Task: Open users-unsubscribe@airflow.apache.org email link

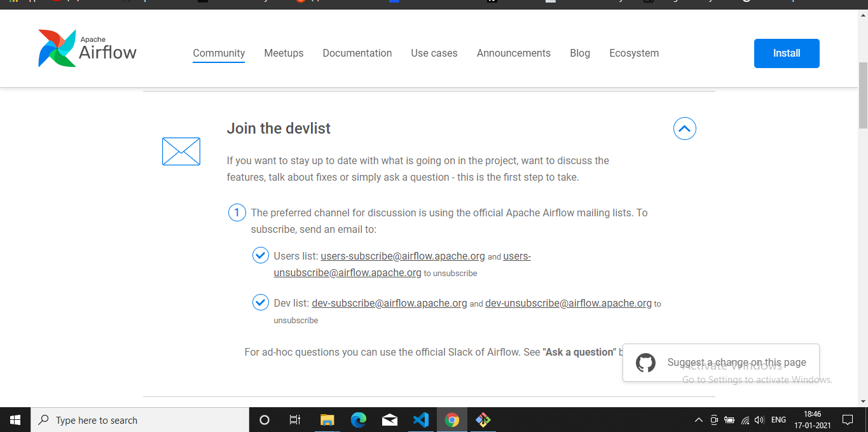Action: pos(347,273)
